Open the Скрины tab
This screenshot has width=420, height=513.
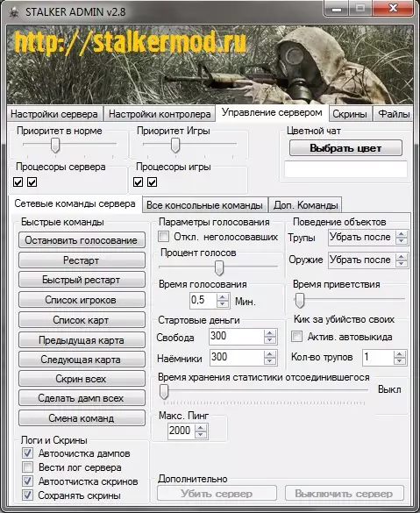(x=350, y=114)
